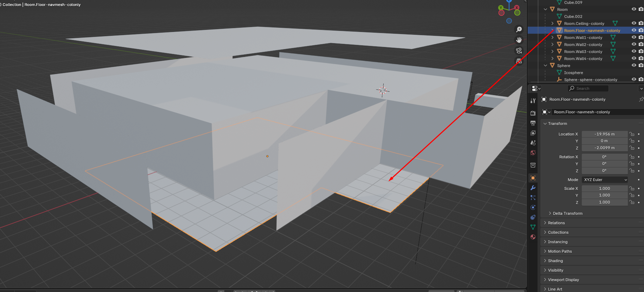Hide Room.Wall1-colonly using the eye icon
The height and width of the screenshot is (292, 644).
pos(634,38)
